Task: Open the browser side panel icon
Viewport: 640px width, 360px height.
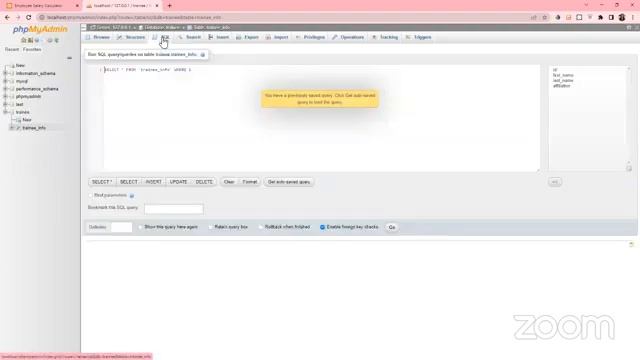Action: tap(611, 18)
